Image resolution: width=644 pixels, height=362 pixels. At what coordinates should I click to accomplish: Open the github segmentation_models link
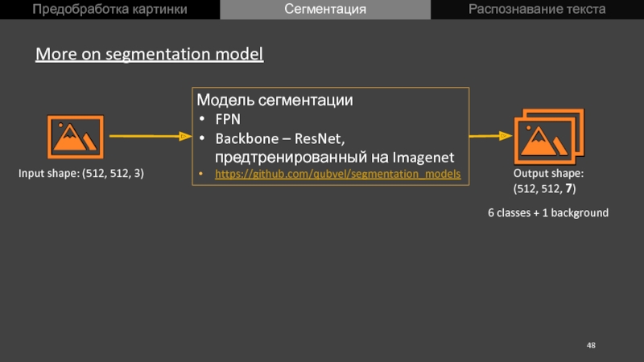point(337,174)
